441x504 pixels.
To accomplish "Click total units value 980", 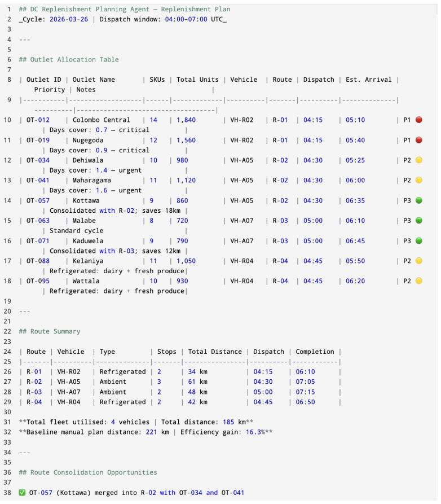I will [x=182, y=160].
